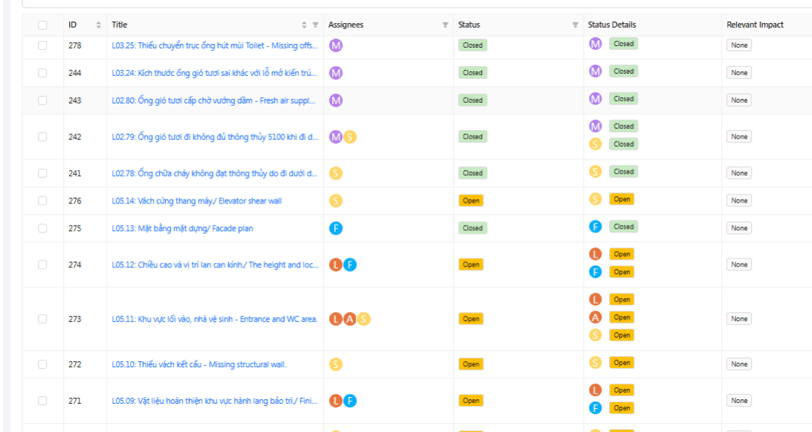Screen dimensions: 812x432
Task: Click the F assignee avatar in row 275
Action: coord(336,228)
